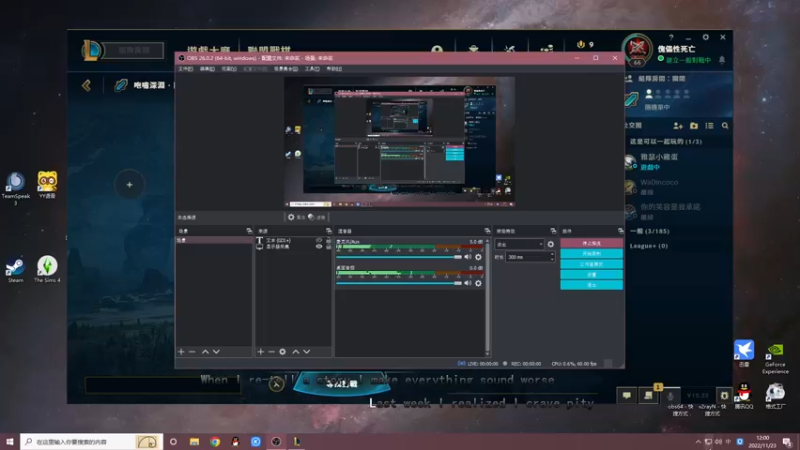Open League client settings gear at top right
Screen dimensions: 800x450
tap(706, 37)
